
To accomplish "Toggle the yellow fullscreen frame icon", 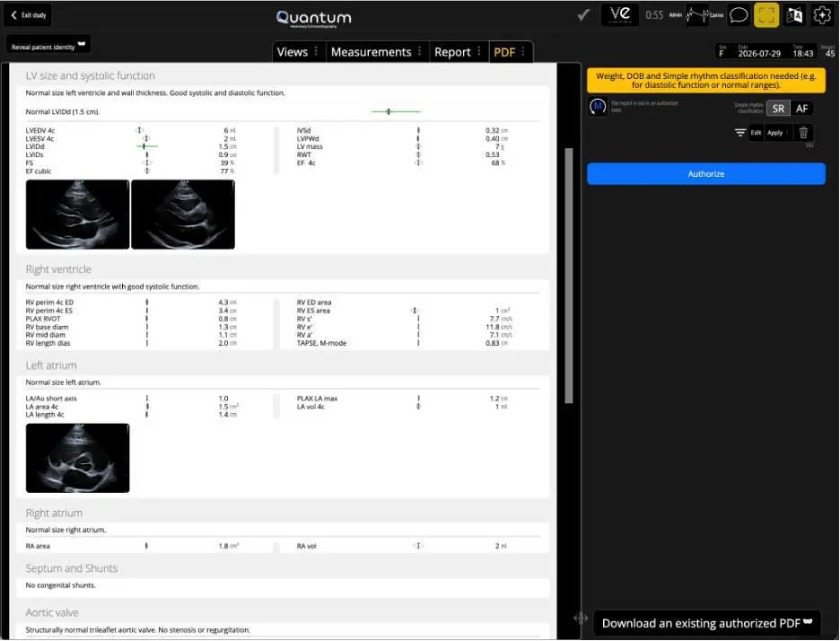I will 766,15.
